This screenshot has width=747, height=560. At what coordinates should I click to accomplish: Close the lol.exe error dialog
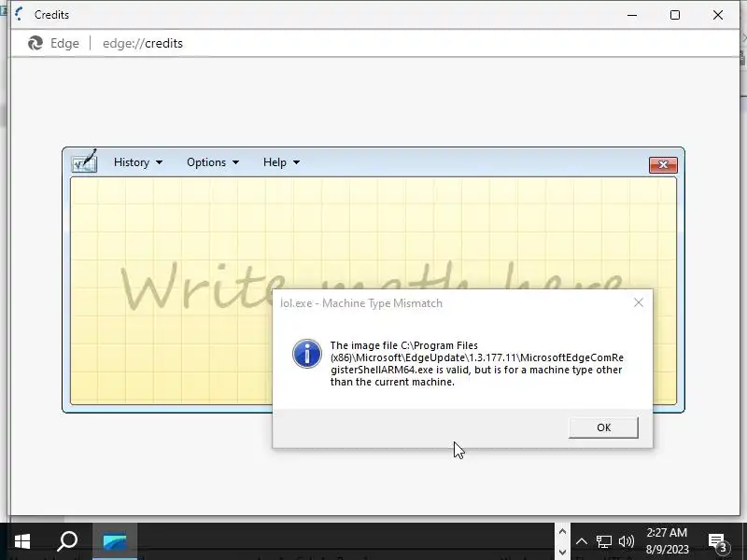click(639, 302)
